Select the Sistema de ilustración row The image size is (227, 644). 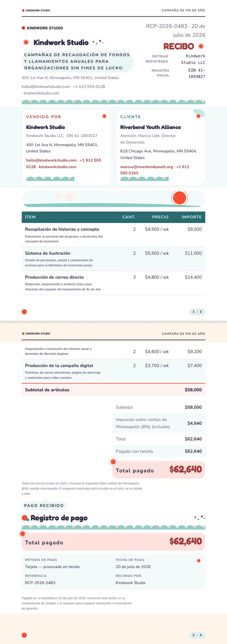click(x=113, y=259)
